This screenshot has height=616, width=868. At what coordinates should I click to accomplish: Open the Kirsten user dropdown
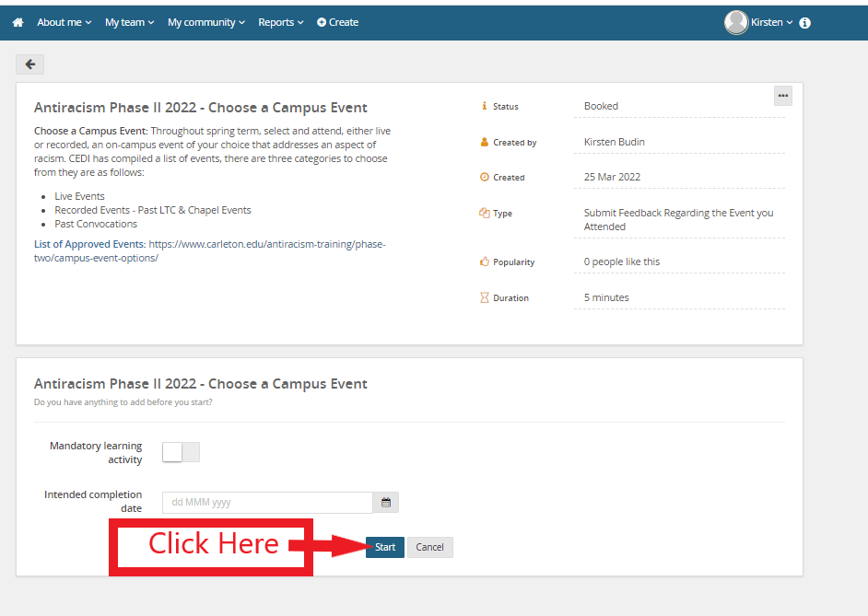pyautogui.click(x=771, y=23)
